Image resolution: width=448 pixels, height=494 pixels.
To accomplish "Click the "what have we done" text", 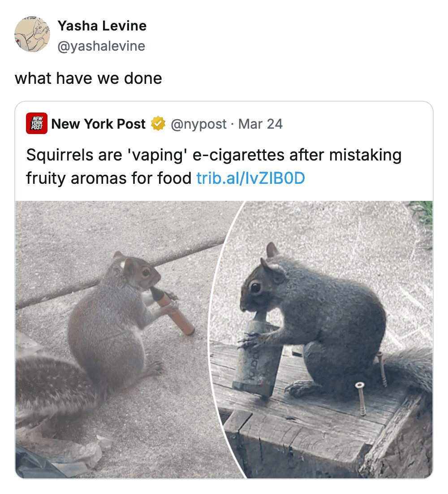I will pyautogui.click(x=88, y=78).
